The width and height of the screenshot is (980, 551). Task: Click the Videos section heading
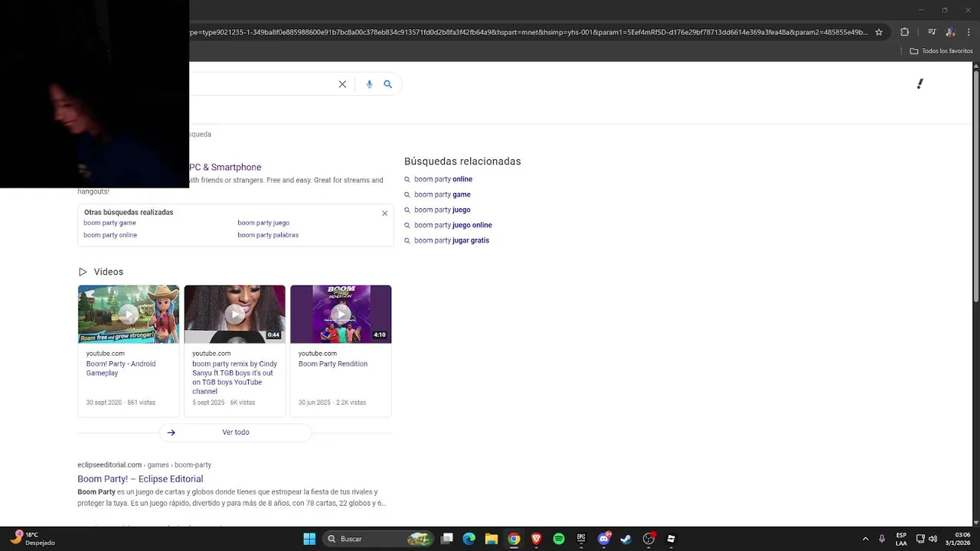point(109,272)
